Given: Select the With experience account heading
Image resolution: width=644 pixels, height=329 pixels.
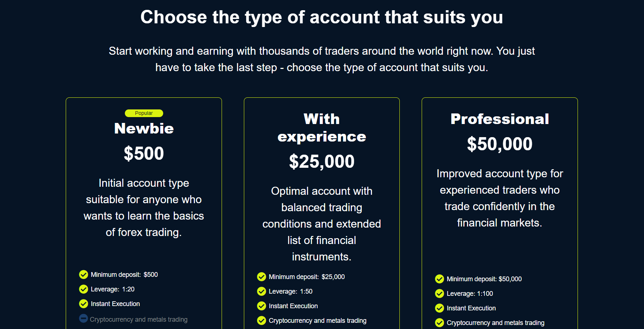Looking at the screenshot, I should click(322, 128).
